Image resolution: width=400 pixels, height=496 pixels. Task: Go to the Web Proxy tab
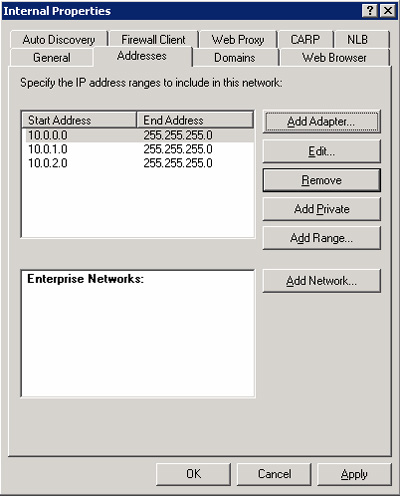point(238,40)
